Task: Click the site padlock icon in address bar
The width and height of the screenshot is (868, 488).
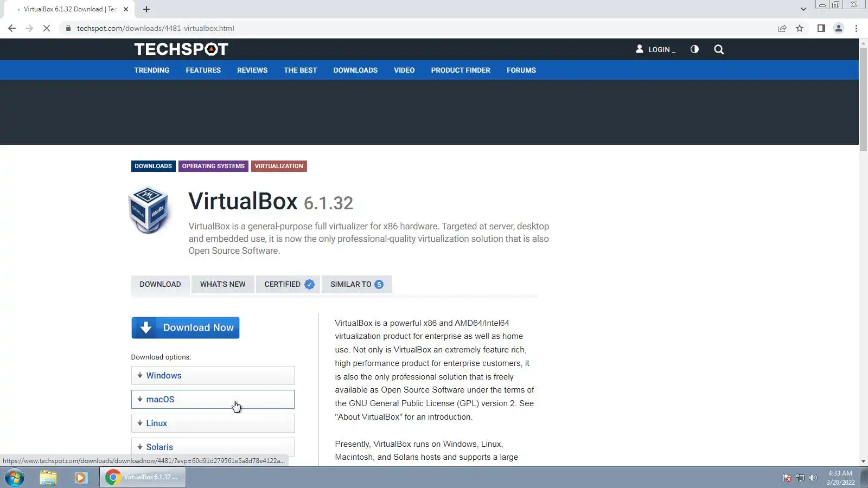Action: [68, 28]
